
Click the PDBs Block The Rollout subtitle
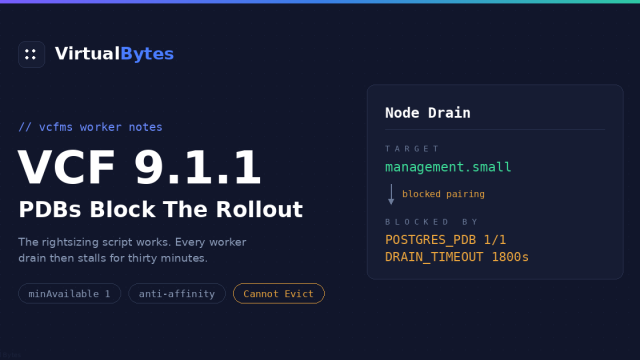[160, 209]
